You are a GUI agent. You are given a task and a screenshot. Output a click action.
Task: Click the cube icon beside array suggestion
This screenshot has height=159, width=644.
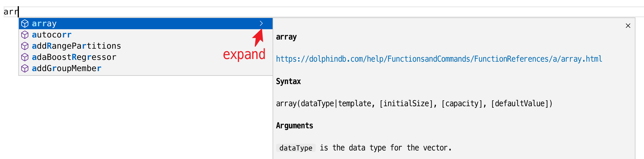25,24
